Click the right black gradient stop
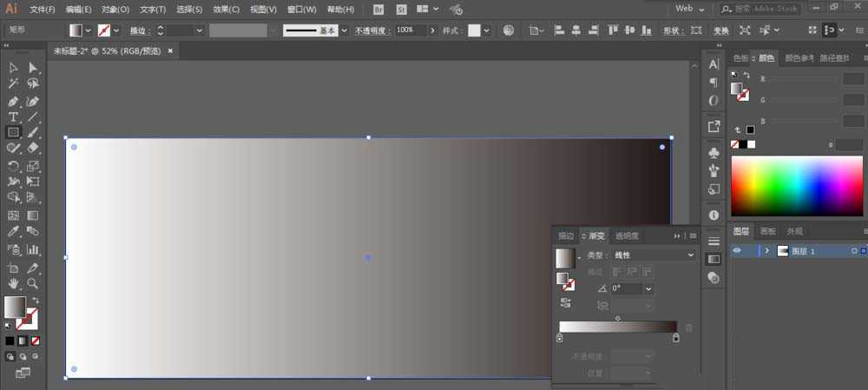 coord(676,338)
